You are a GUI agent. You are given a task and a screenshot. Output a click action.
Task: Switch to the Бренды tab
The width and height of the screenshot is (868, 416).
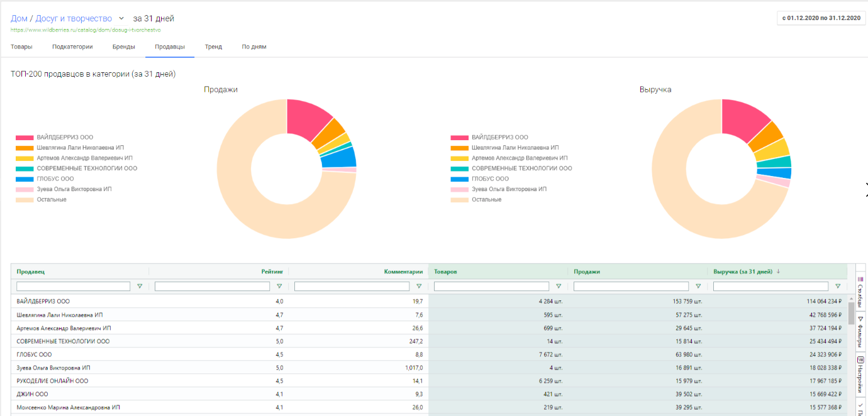coord(123,47)
